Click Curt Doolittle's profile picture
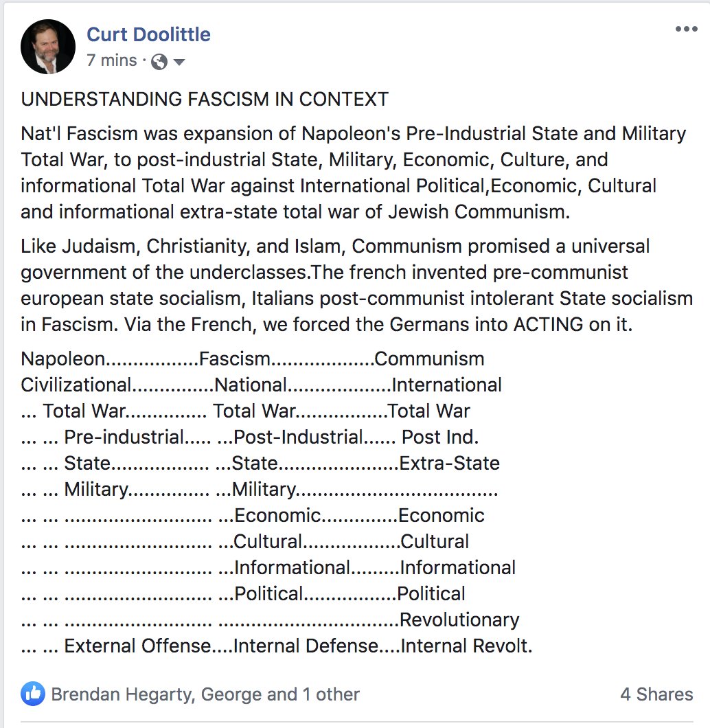The width and height of the screenshot is (710, 728). pos(48,47)
